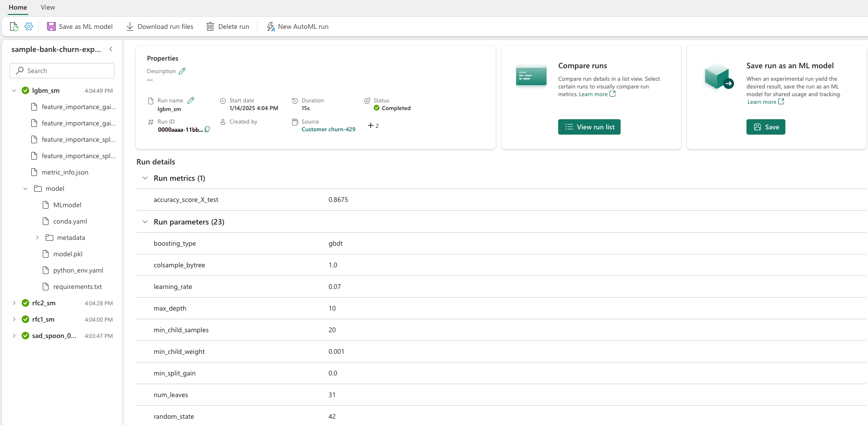868x425 pixels.
Task: Click the refresh document icon in toolbar
Action: (x=14, y=26)
